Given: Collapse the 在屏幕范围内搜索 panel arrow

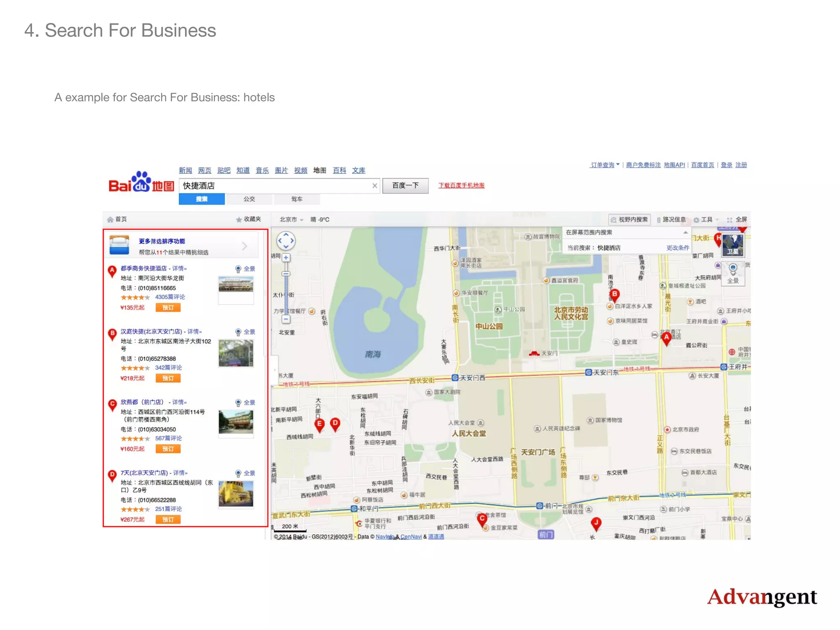Looking at the screenshot, I should tap(685, 233).
